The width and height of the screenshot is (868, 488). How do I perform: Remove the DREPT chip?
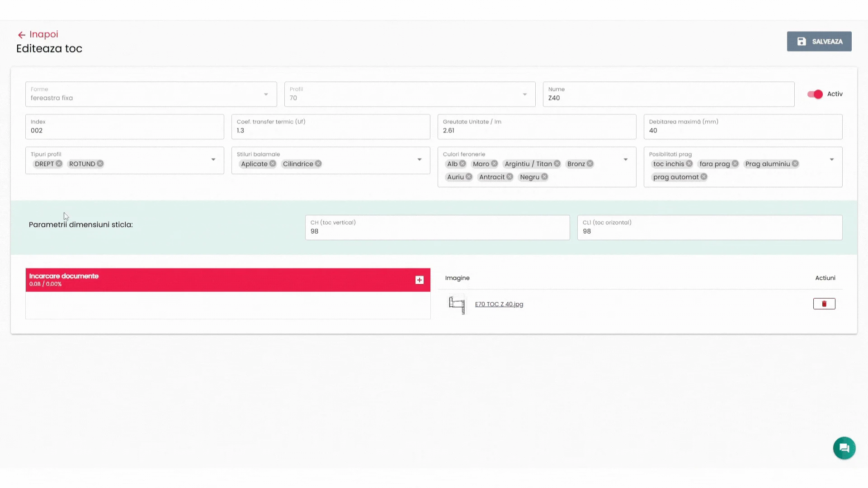coord(59,164)
